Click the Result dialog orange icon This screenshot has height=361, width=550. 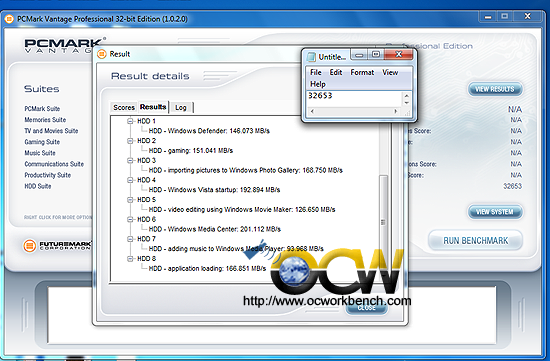(x=102, y=54)
